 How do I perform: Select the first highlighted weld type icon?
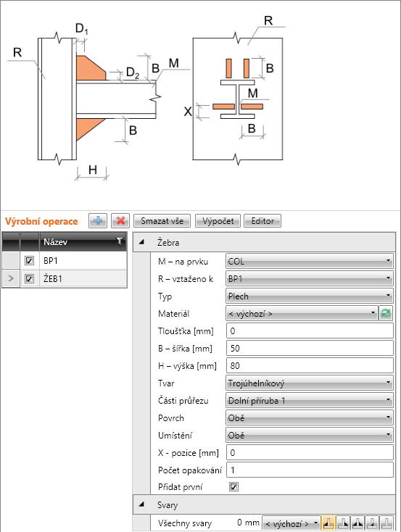(328, 523)
